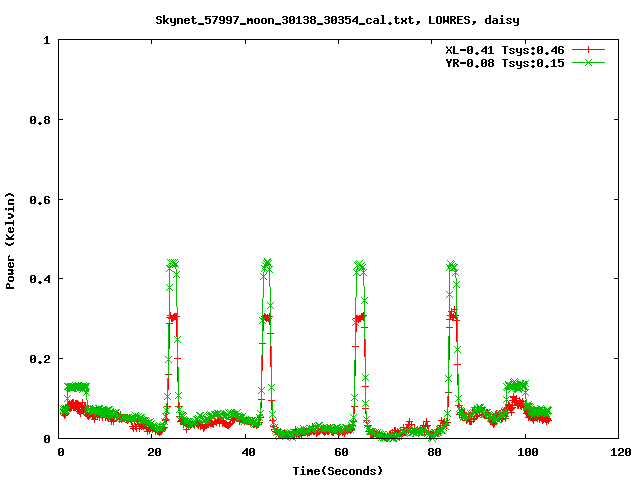Click x-axis tick label 80
Viewport: 640px width, 480px height.
[x=434, y=452]
